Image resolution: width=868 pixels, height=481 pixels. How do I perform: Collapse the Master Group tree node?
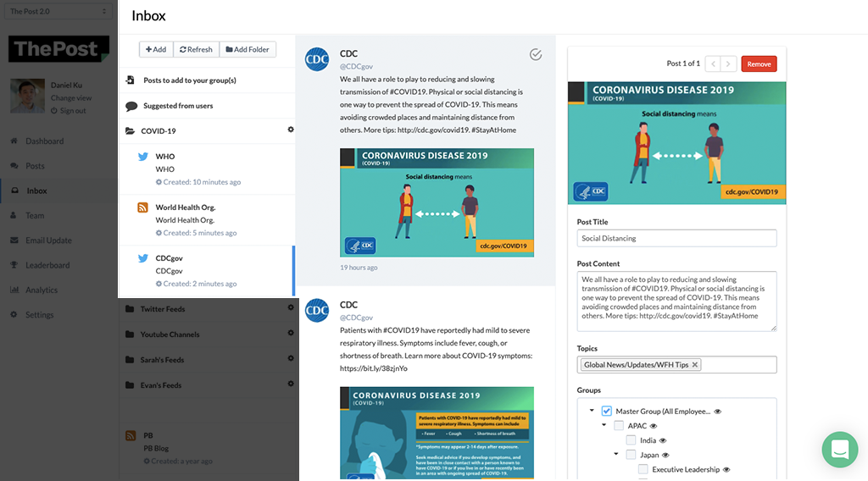pyautogui.click(x=592, y=410)
